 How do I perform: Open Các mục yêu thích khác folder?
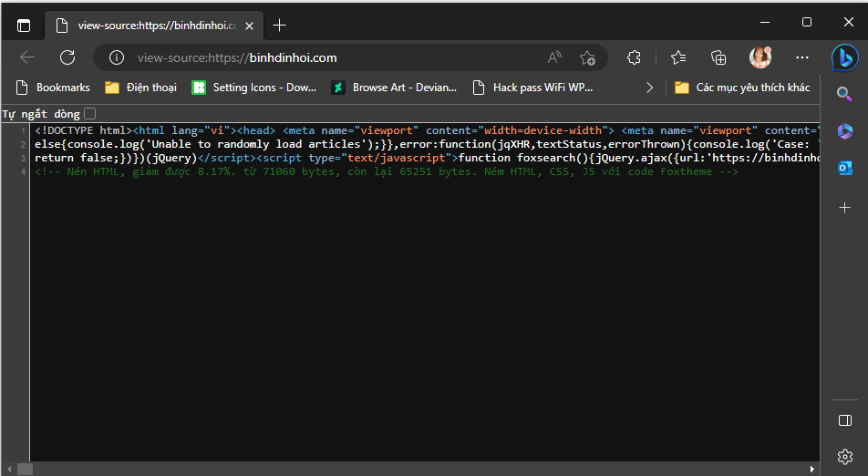pos(742,88)
